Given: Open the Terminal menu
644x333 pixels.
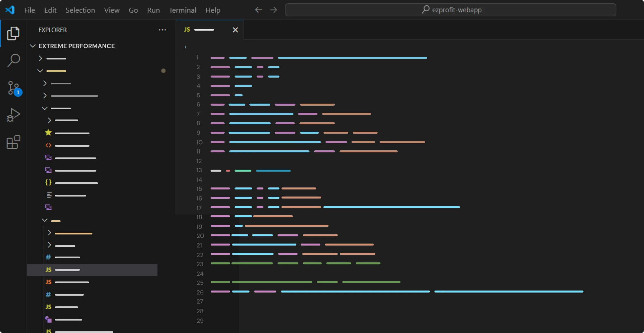Looking at the screenshot, I should 182,10.
